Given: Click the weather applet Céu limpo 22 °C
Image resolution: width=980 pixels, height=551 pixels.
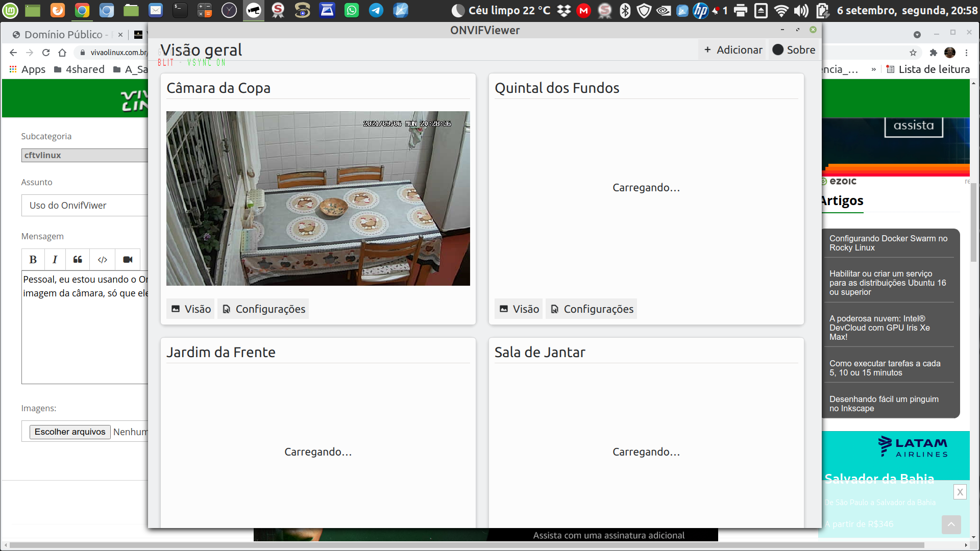Looking at the screenshot, I should tap(502, 10).
